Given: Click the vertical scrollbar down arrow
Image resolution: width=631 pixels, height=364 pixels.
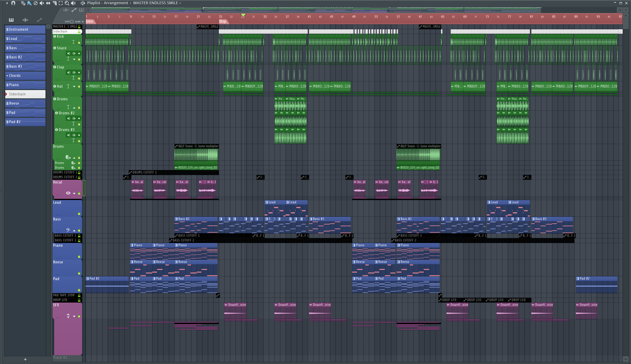Looking at the screenshot, I should click(x=626, y=359).
